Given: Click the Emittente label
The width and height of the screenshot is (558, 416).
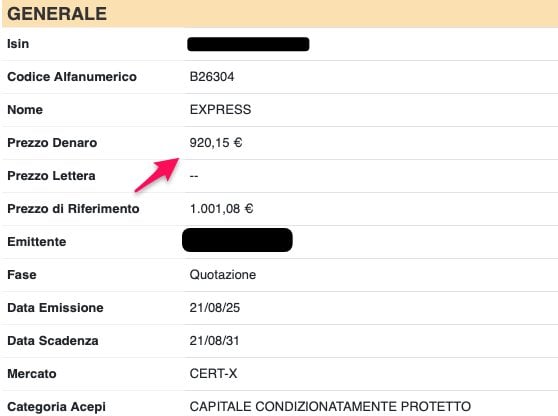Looking at the screenshot, I should (37, 242).
